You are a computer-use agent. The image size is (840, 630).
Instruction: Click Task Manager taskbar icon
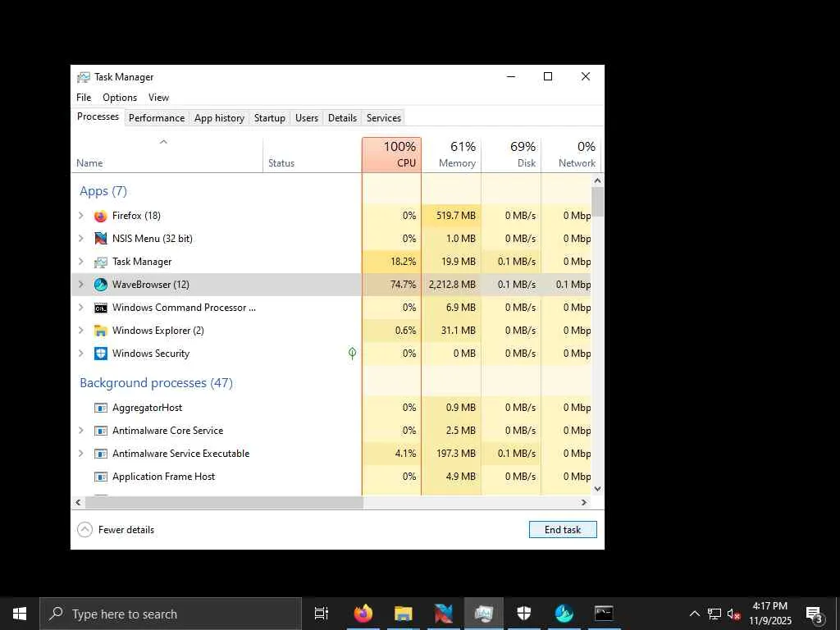coord(484,614)
